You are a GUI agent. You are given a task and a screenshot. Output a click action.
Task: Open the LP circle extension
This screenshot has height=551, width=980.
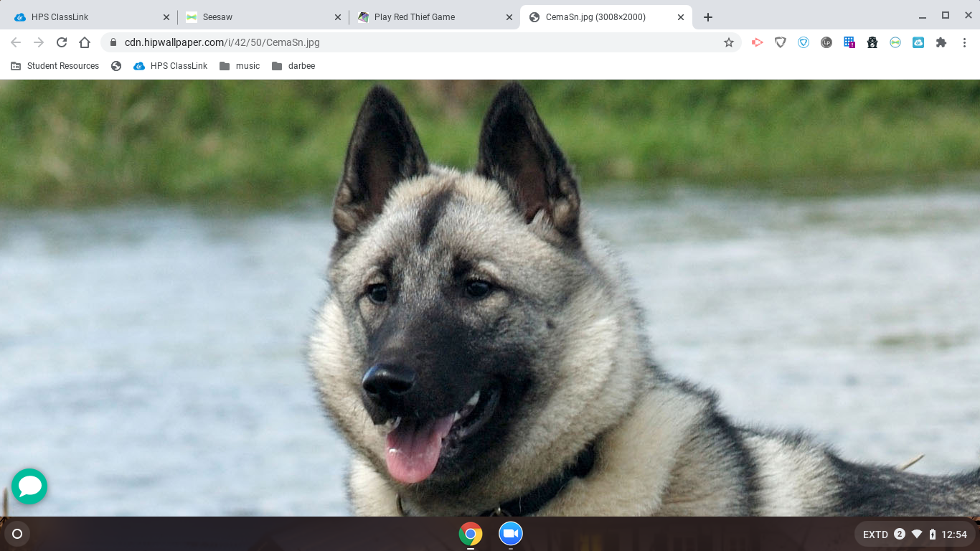tap(826, 42)
